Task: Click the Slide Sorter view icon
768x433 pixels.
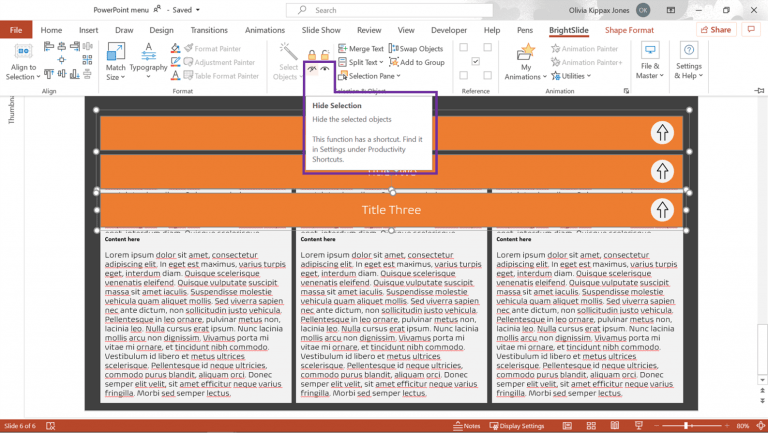Action: point(591,426)
